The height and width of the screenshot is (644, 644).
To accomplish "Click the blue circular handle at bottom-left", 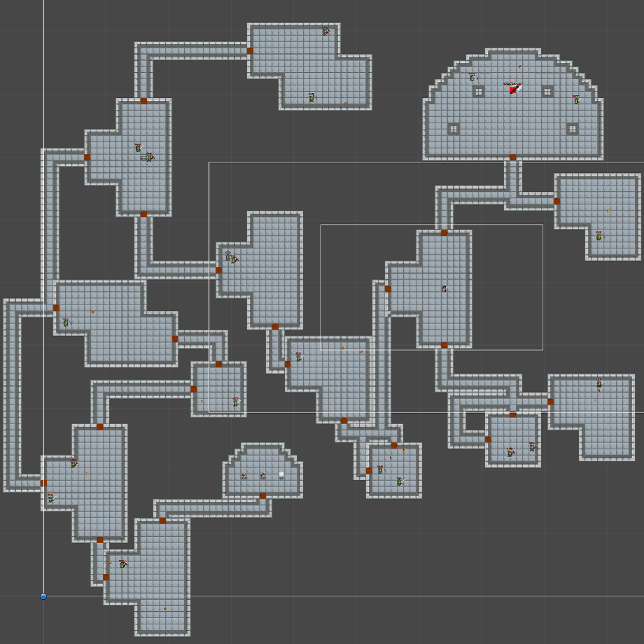I will (43, 596).
